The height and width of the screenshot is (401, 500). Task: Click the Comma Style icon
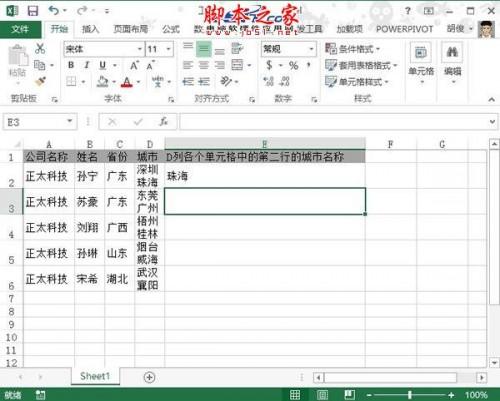[x=309, y=65]
